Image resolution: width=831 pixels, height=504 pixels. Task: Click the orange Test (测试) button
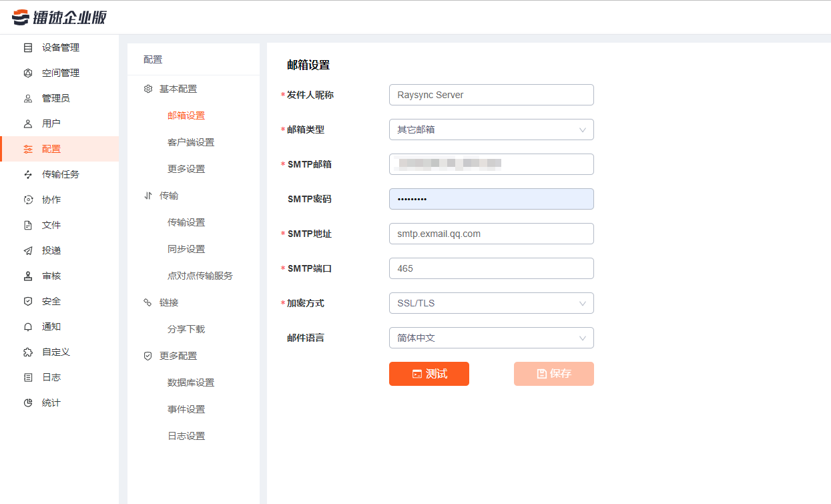point(429,374)
